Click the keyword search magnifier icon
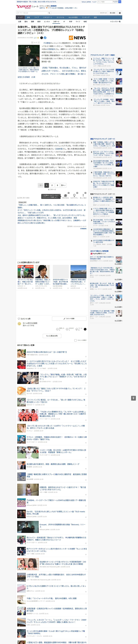 coord(49,13)
